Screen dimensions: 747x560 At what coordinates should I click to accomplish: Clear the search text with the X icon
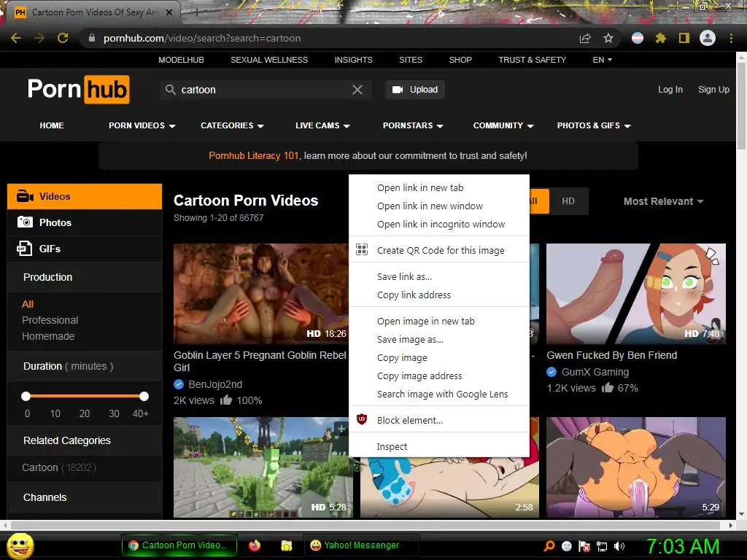(357, 90)
